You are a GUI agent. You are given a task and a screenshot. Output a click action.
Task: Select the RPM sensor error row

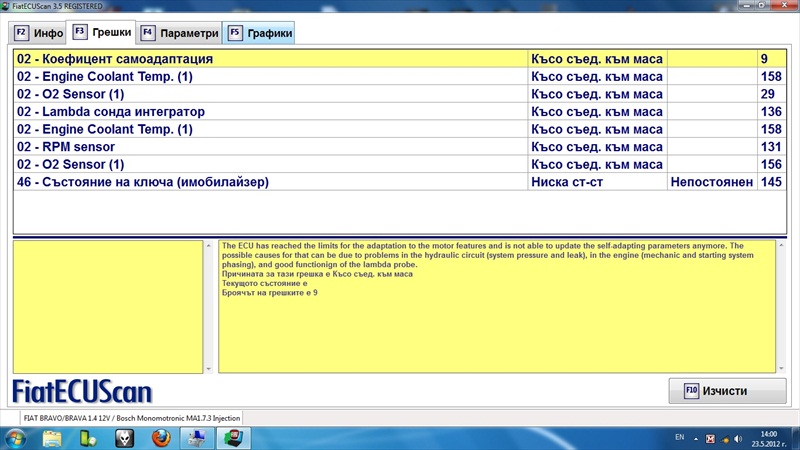(270, 147)
